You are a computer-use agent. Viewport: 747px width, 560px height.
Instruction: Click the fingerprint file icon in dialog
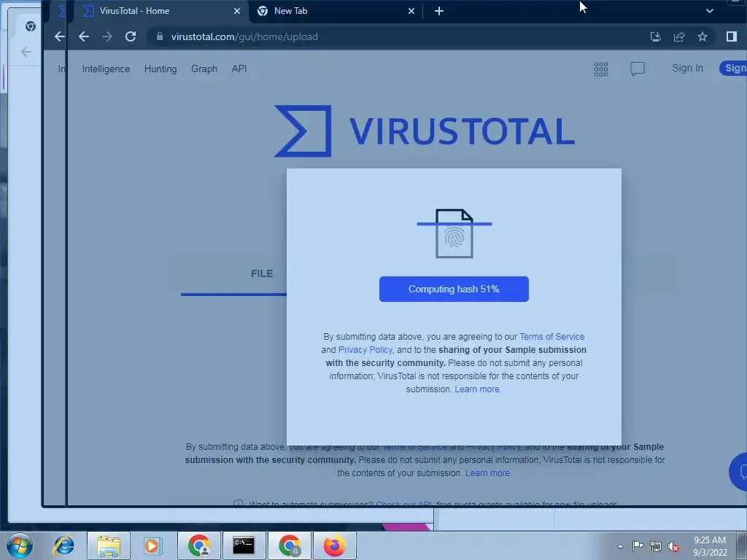click(454, 233)
